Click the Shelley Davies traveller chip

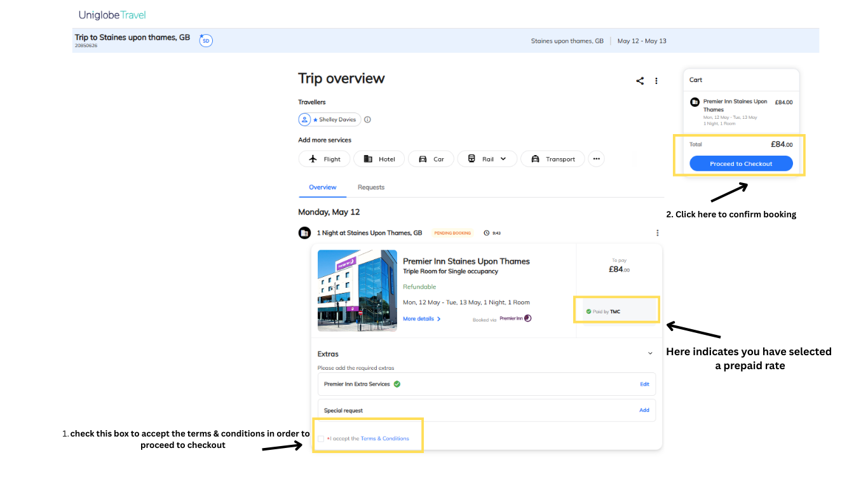tap(330, 119)
